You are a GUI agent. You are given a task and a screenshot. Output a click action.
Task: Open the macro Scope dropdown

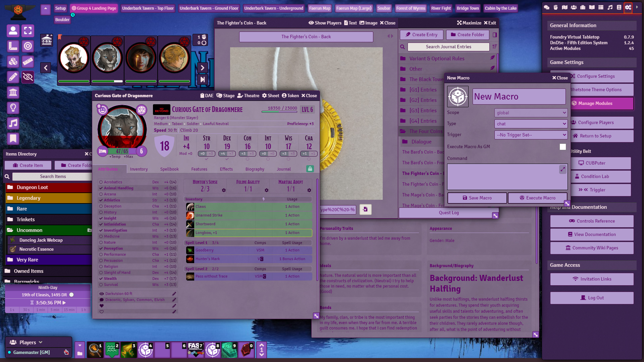(x=531, y=113)
